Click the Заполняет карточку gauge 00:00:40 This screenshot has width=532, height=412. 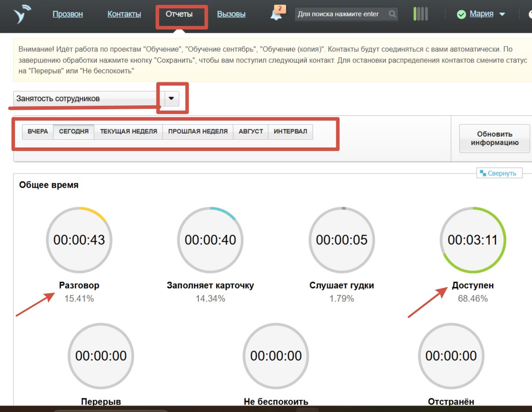[210, 239]
